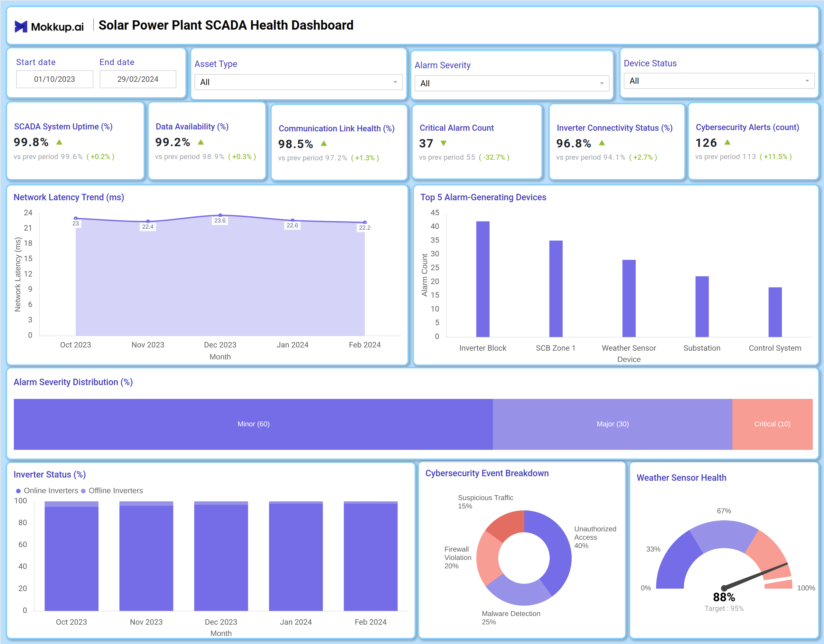Click the Firewall Violation donut slice

[x=488, y=559]
